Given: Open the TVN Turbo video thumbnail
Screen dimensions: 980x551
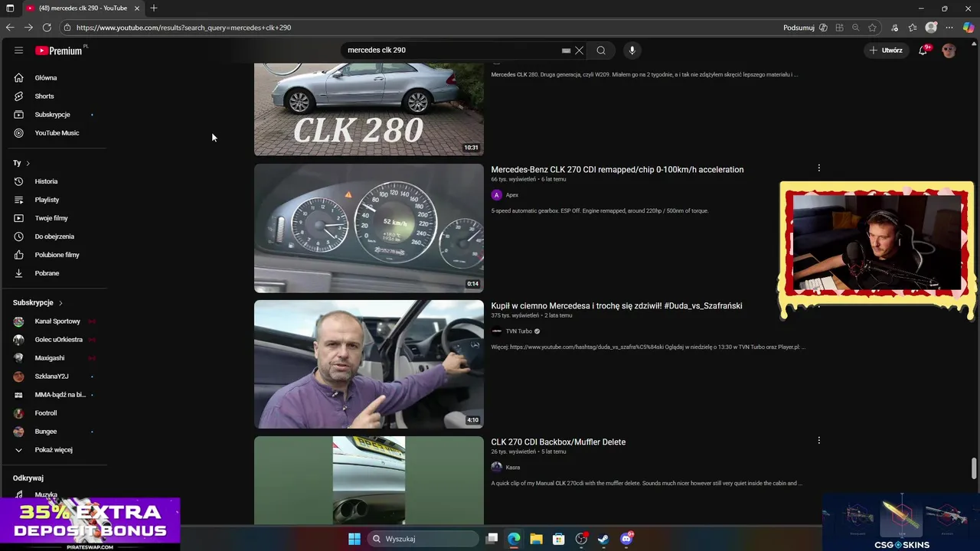Looking at the screenshot, I should click(x=369, y=364).
